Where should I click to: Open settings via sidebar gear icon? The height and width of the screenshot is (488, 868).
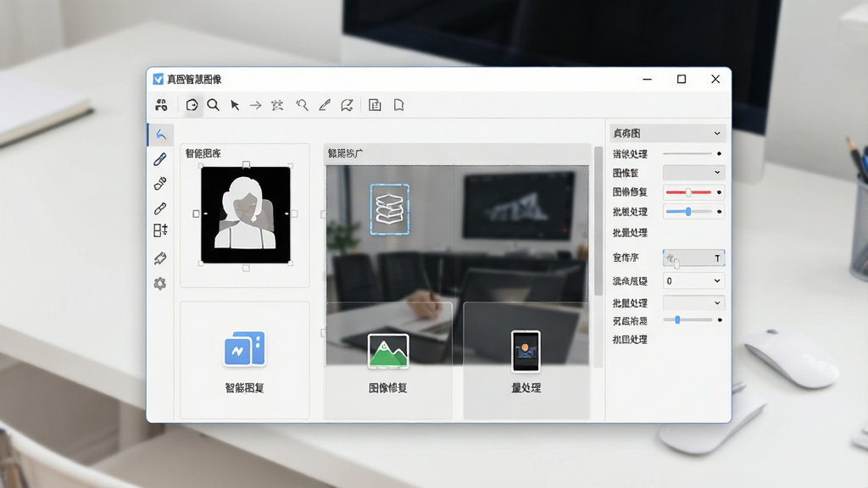pos(160,284)
